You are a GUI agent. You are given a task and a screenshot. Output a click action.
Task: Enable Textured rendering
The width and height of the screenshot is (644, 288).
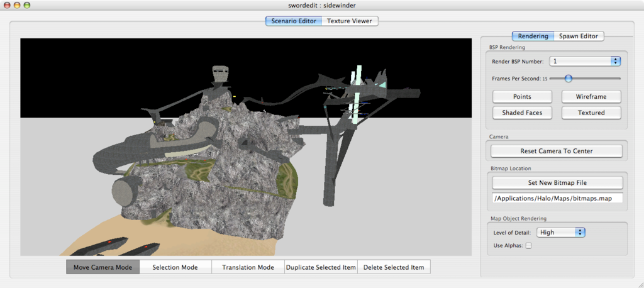pos(591,113)
